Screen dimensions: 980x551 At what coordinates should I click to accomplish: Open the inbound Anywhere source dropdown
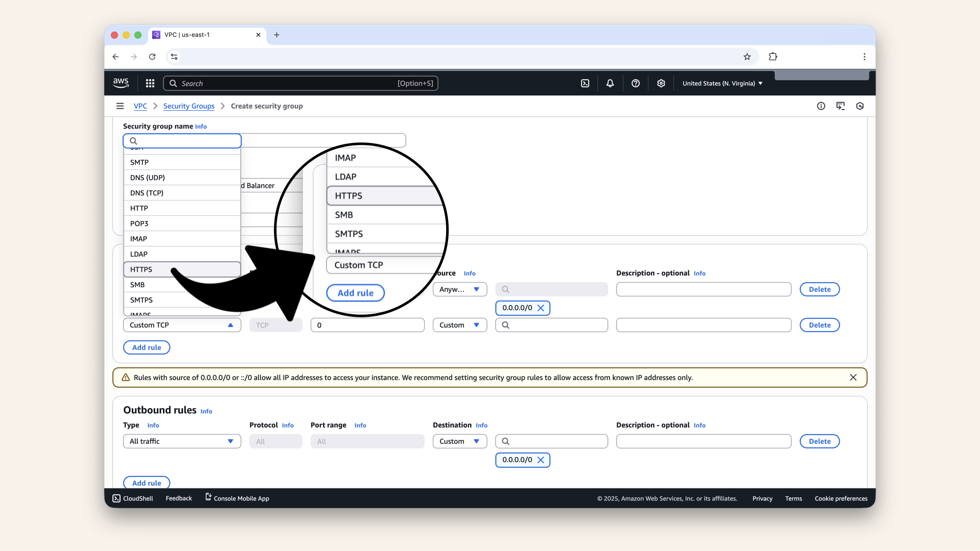pyautogui.click(x=459, y=289)
